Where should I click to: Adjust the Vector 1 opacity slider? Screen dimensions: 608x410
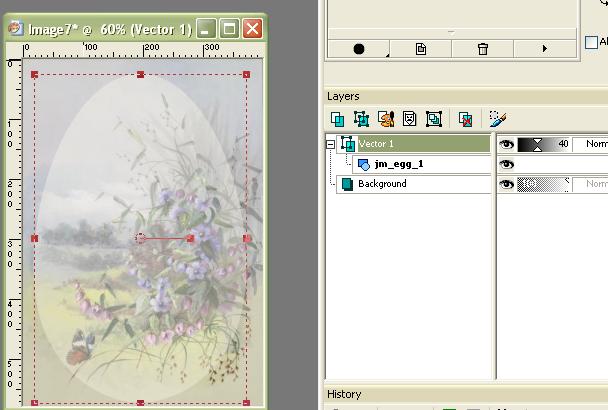pos(543,144)
